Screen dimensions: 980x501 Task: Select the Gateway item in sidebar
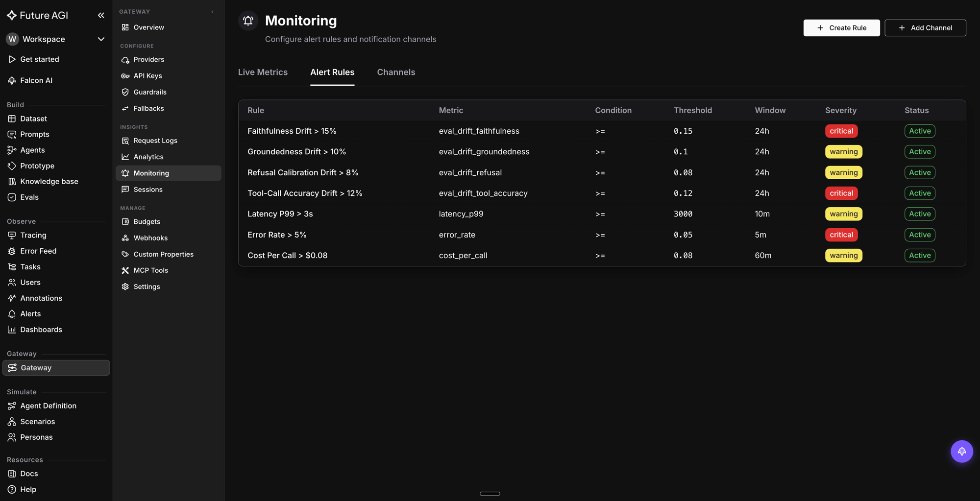(x=56, y=368)
